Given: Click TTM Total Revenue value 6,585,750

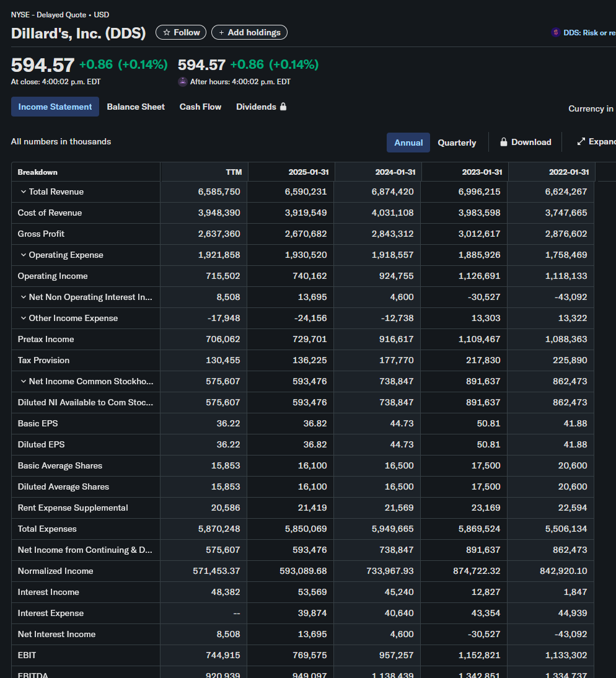Looking at the screenshot, I should (219, 192).
